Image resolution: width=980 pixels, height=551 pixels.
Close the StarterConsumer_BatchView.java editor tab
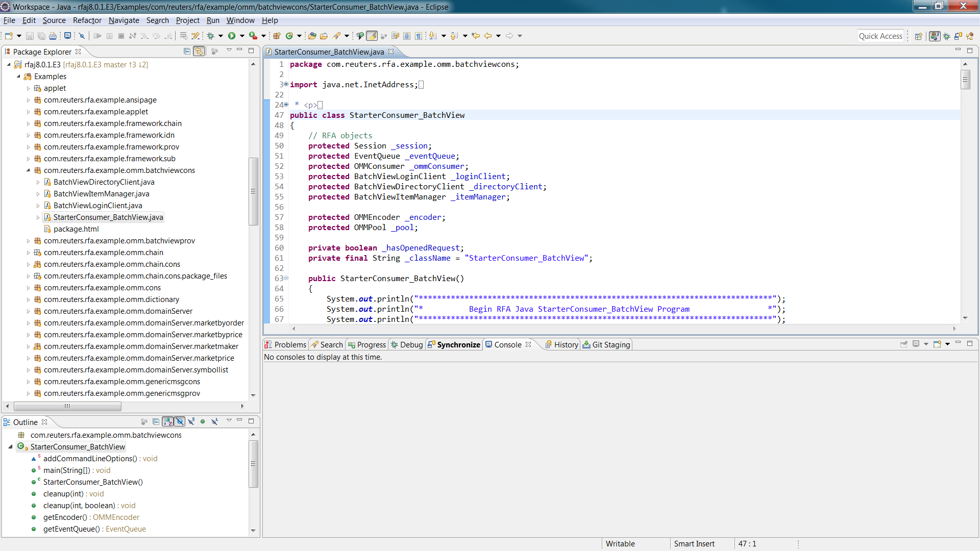[x=391, y=52]
